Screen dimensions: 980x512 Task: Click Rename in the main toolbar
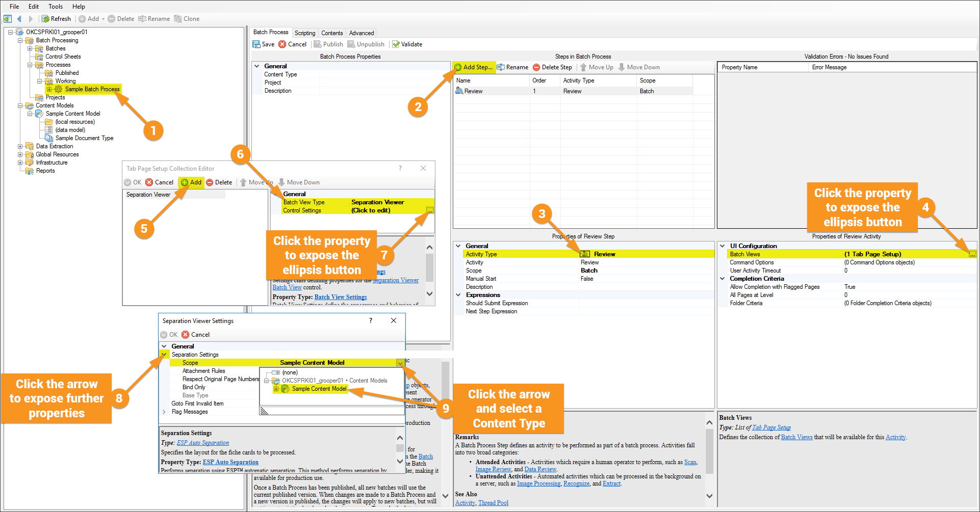154,19
